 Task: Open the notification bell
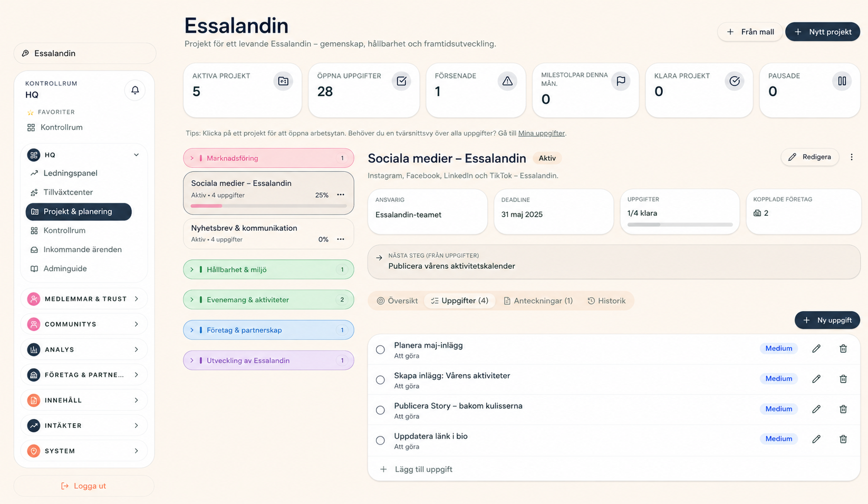pyautogui.click(x=135, y=90)
